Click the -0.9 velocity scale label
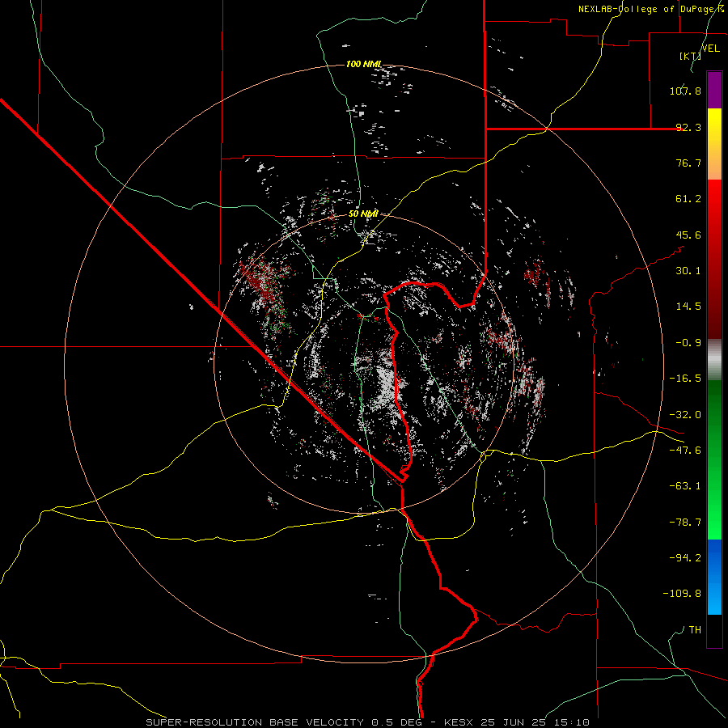728x728 pixels. coord(688,343)
